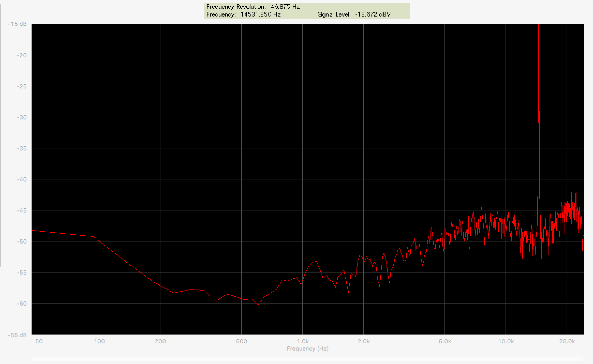593x364 pixels.
Task: Click the '5.0k' frequency axis label
Action: [x=445, y=341]
